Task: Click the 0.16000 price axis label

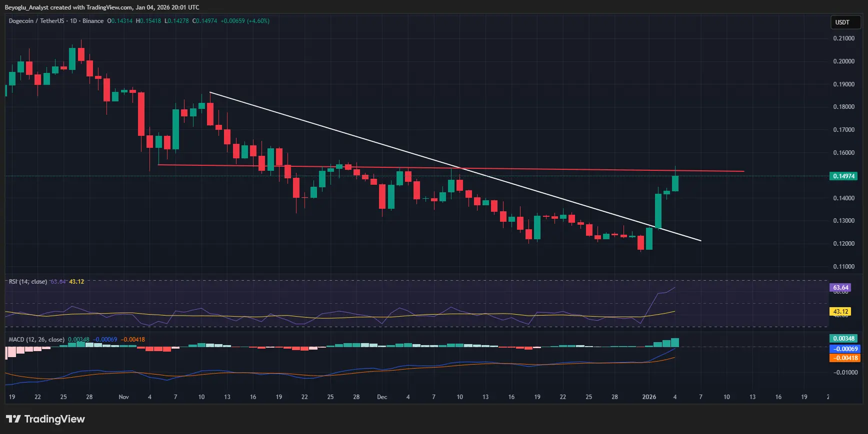Action: tap(843, 153)
